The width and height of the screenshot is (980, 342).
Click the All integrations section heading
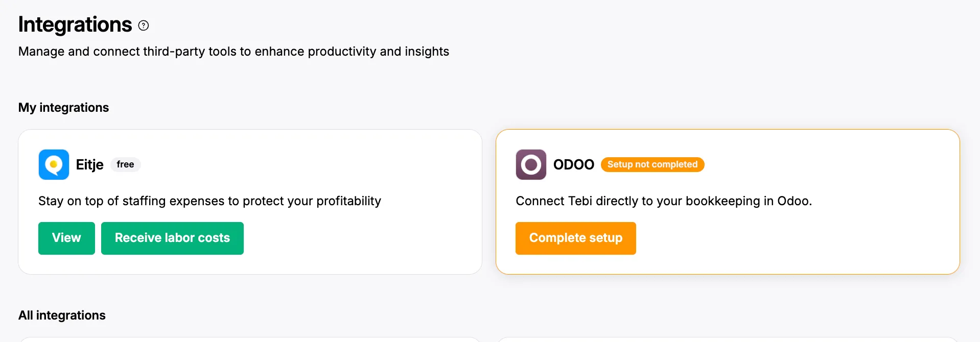coord(62,315)
